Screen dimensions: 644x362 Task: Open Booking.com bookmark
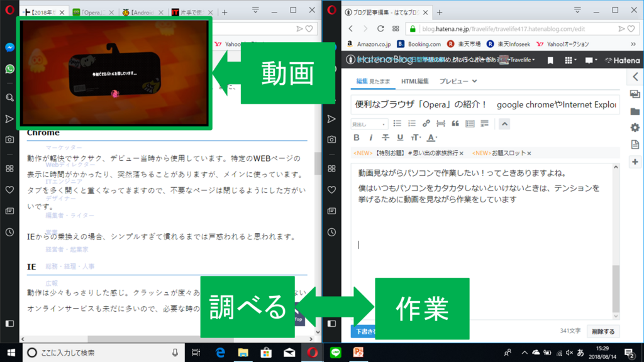click(419, 44)
